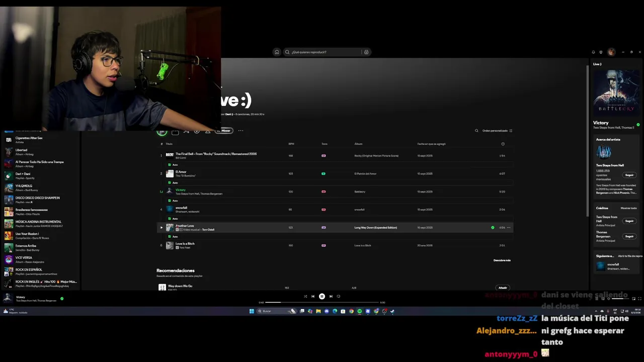Click now-playing saved checkmark in bottom bar
The height and width of the screenshot is (362, 644).
pos(62,299)
